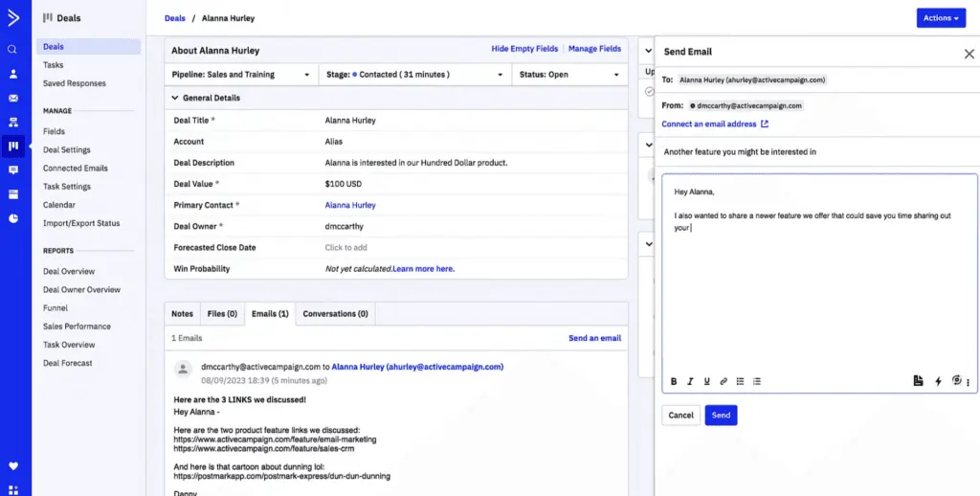Screen dimensions: 980x496
Task: Open the apps grid icon at sidebar bottom
Action: [x=13, y=489]
